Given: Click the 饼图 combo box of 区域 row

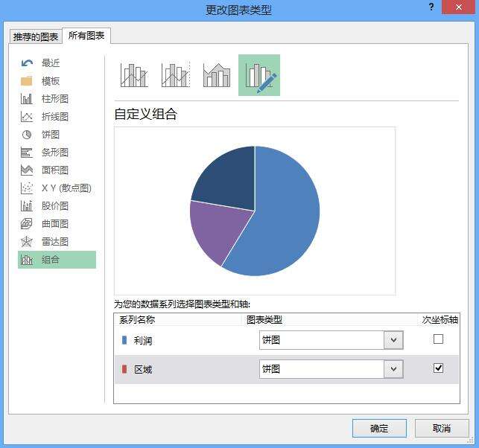Looking at the screenshot, I should tap(332, 369).
